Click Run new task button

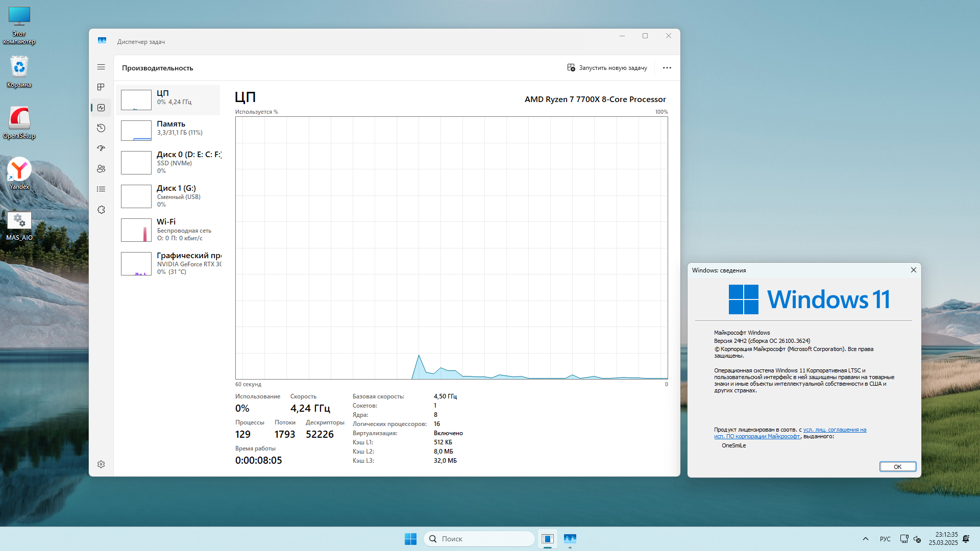607,68
